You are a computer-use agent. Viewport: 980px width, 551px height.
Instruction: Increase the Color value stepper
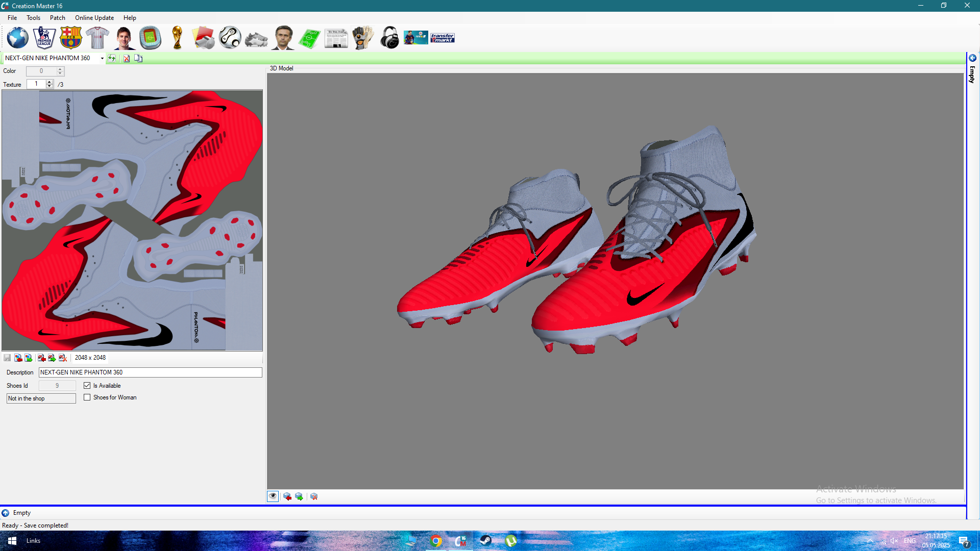click(x=60, y=69)
